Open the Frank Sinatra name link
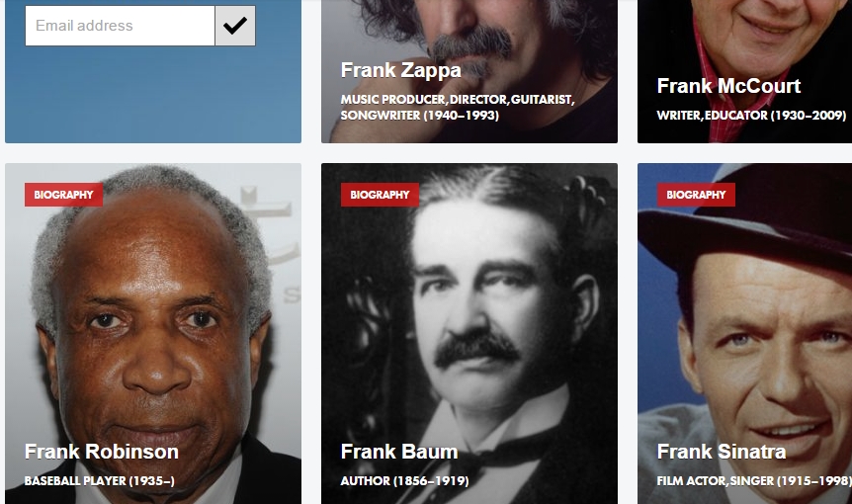This screenshot has width=852, height=504. pos(722,452)
